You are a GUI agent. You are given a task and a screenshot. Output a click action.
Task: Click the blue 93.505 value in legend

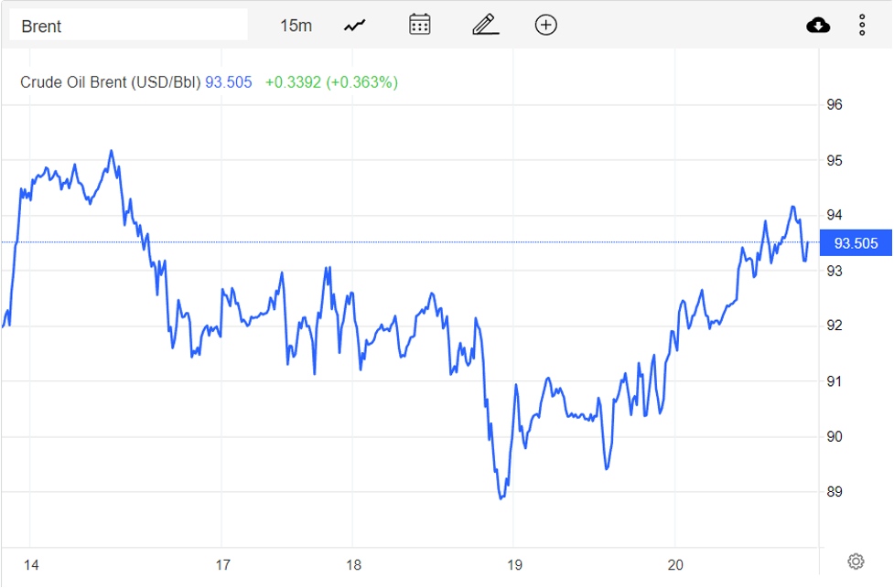(228, 82)
